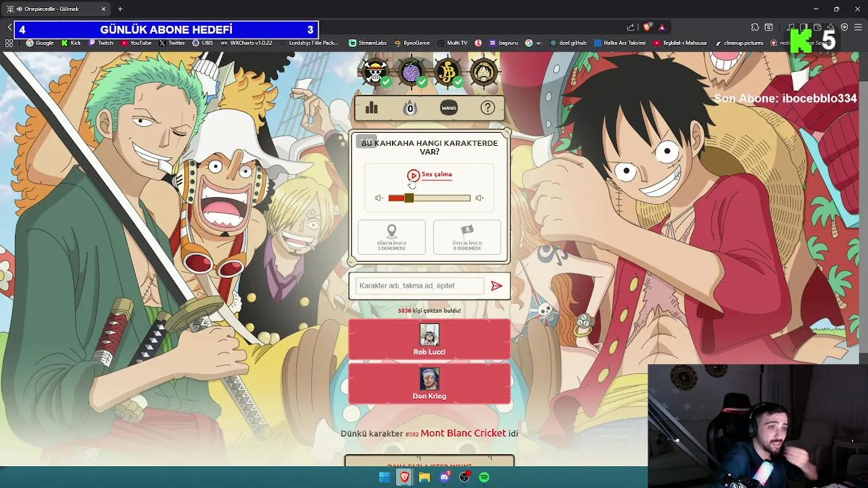Select the Rob Lucci guess card
Image resolution: width=868 pixels, height=488 pixels.
click(429, 339)
